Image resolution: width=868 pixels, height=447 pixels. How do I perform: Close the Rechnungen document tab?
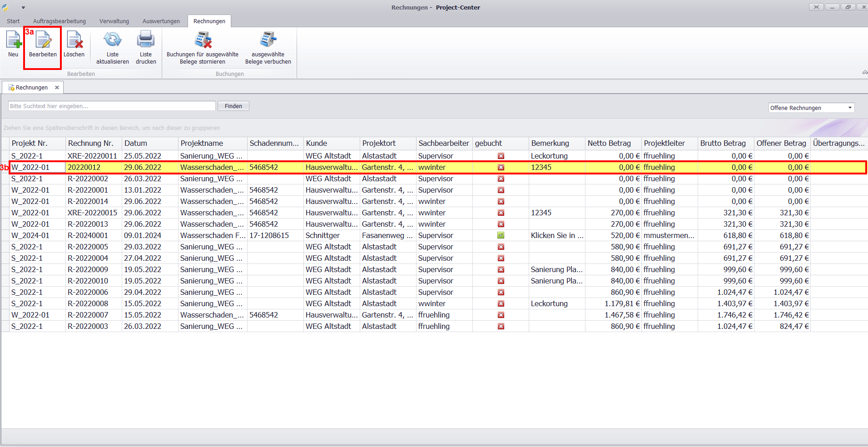point(57,88)
